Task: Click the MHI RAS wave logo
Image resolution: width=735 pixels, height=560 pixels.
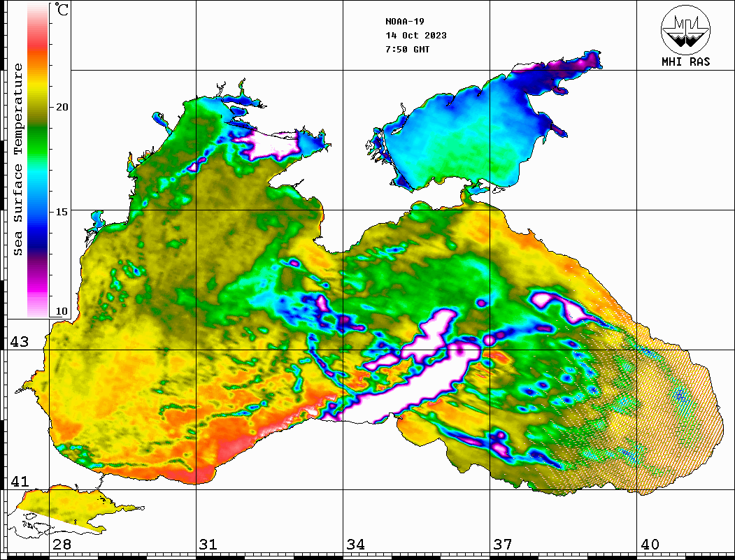Action: click(x=685, y=29)
